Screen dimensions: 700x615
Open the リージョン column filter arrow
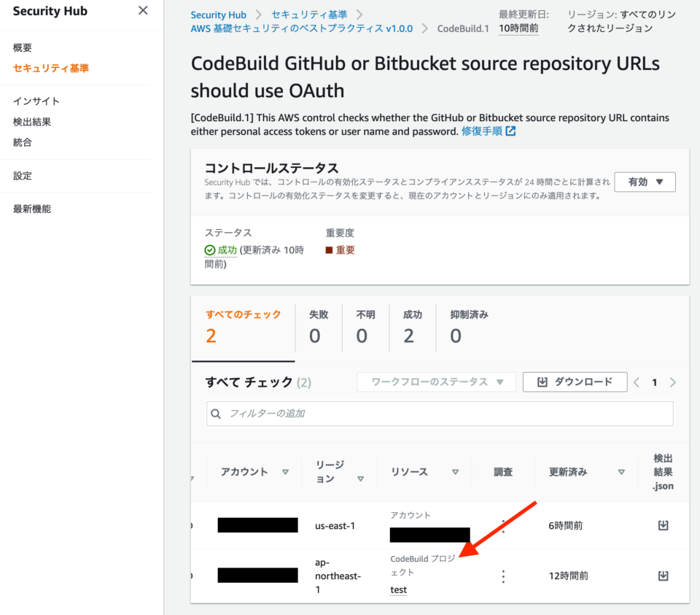pyautogui.click(x=360, y=478)
